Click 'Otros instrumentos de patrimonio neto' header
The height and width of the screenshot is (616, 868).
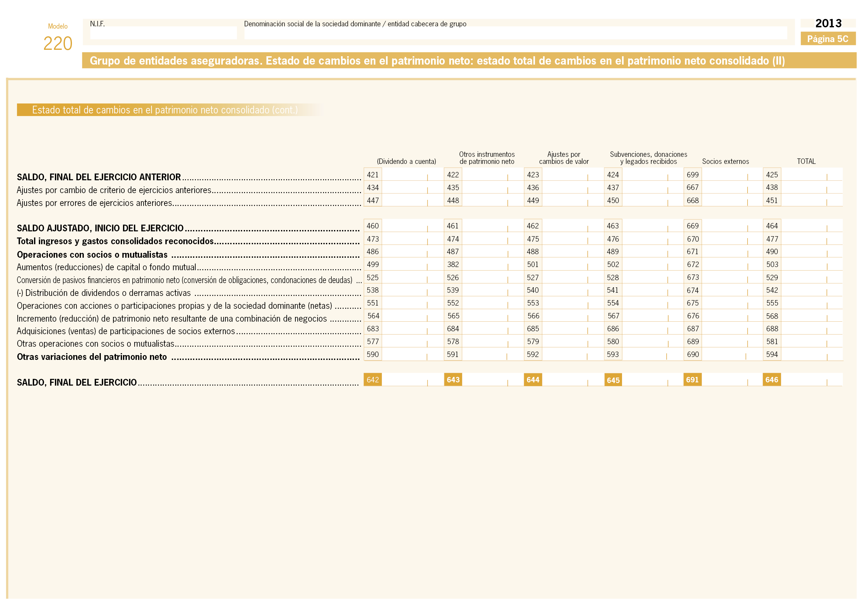[x=487, y=158]
